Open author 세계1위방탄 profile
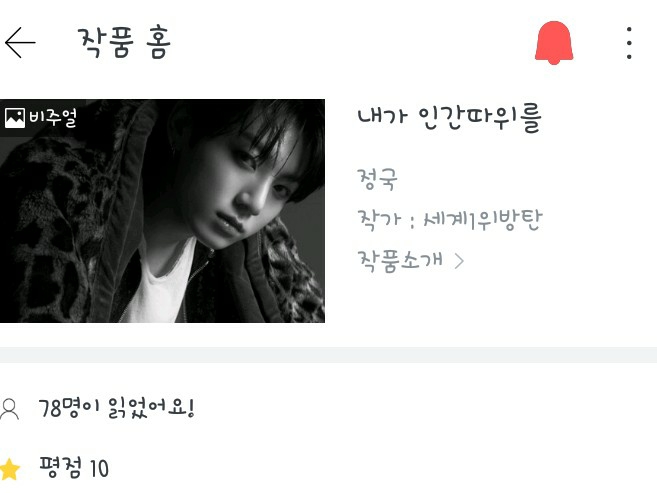This screenshot has height=493, width=657. tap(483, 219)
